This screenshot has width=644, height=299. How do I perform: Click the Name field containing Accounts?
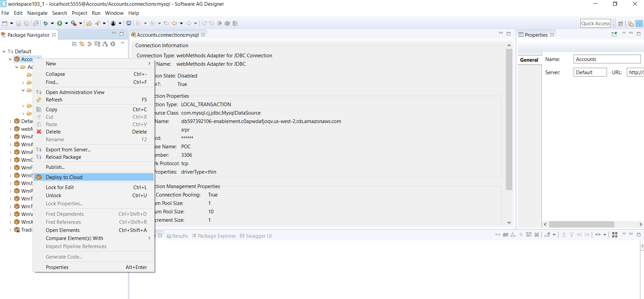[x=607, y=59]
